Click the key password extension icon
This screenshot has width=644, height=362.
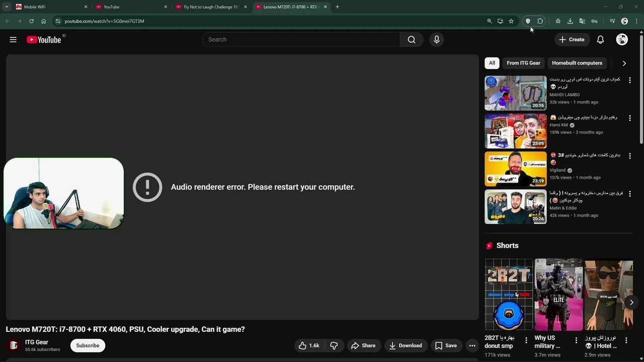594,21
